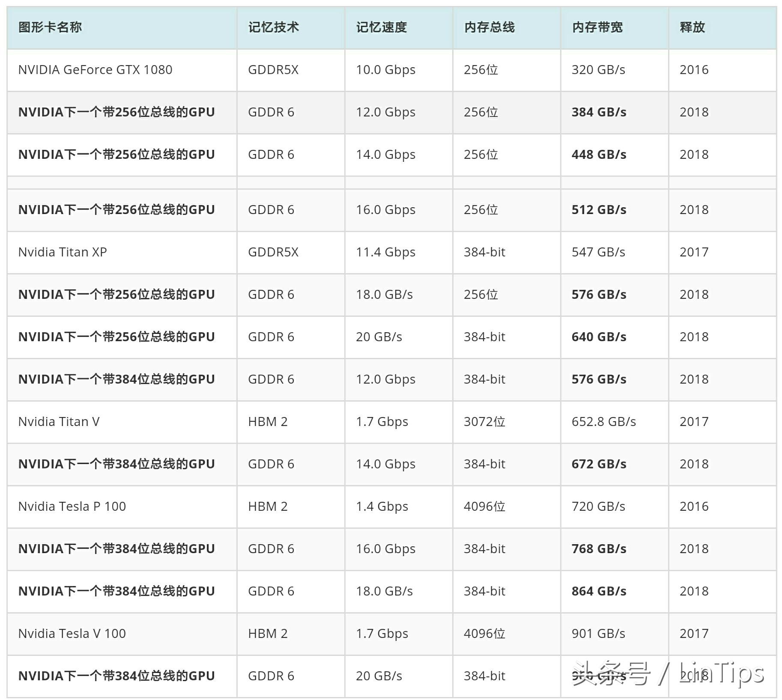This screenshot has width=782, height=700.
Task: Click the 640 GB/s bandwidth value
Action: pyautogui.click(x=599, y=337)
